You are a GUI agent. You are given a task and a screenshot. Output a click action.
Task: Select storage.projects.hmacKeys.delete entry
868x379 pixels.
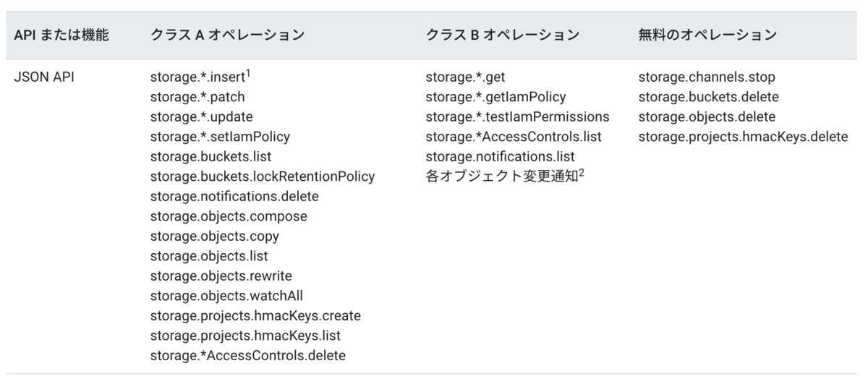pyautogui.click(x=744, y=136)
